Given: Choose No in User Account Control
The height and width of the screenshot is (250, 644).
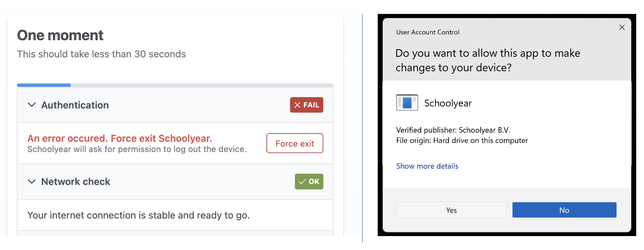Looking at the screenshot, I should 564,210.
